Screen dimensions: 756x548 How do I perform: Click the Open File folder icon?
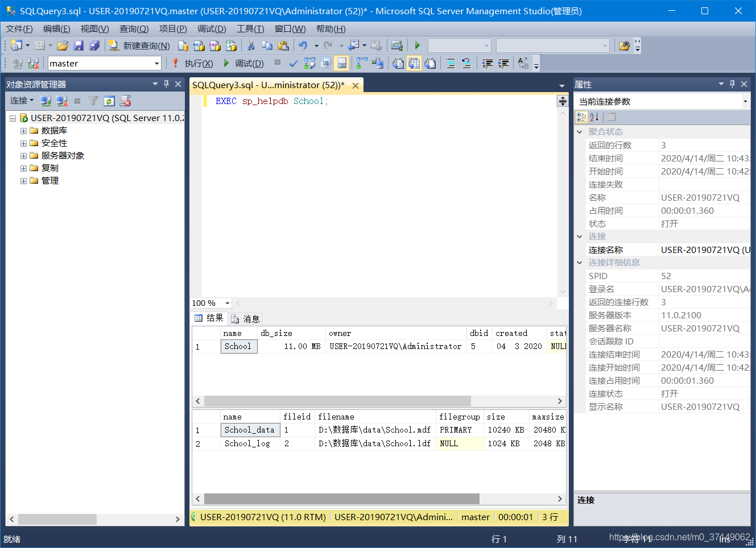coord(63,45)
